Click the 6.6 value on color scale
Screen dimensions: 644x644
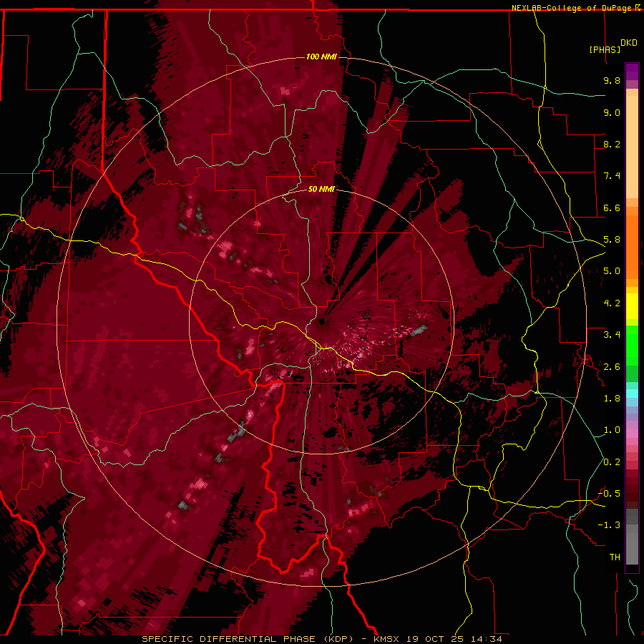point(612,208)
